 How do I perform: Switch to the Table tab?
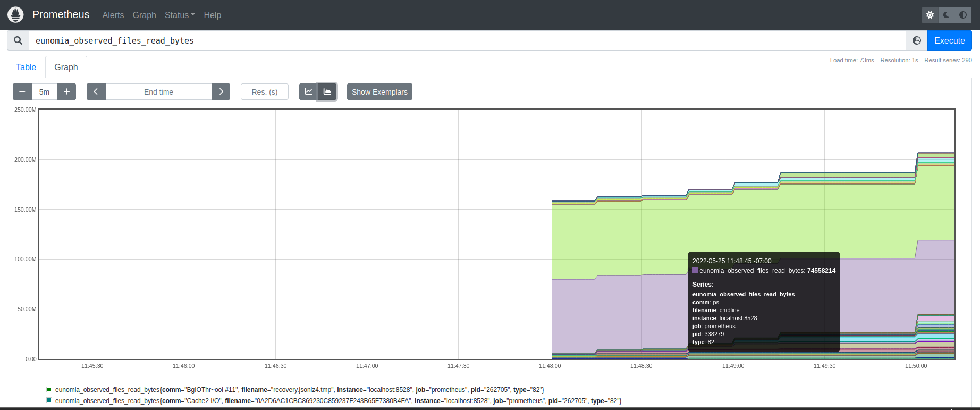coord(26,67)
